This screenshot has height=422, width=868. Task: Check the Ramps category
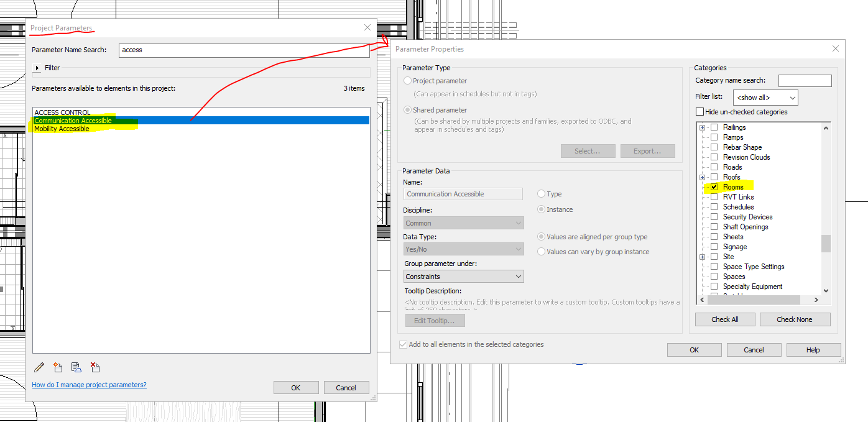(713, 137)
